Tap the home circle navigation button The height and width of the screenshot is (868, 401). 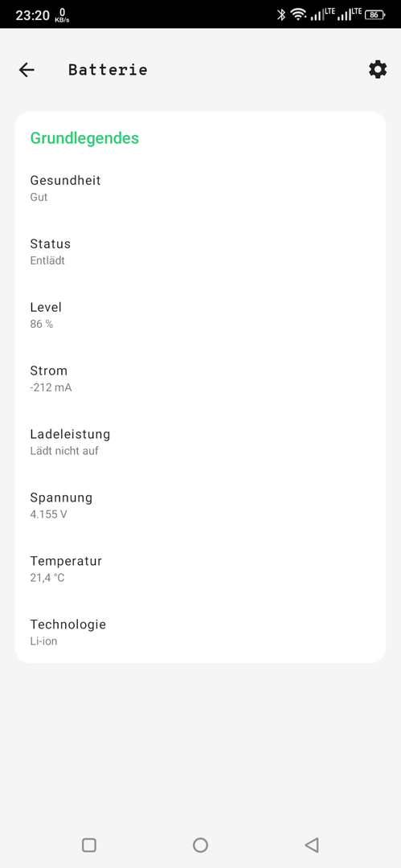click(x=201, y=845)
